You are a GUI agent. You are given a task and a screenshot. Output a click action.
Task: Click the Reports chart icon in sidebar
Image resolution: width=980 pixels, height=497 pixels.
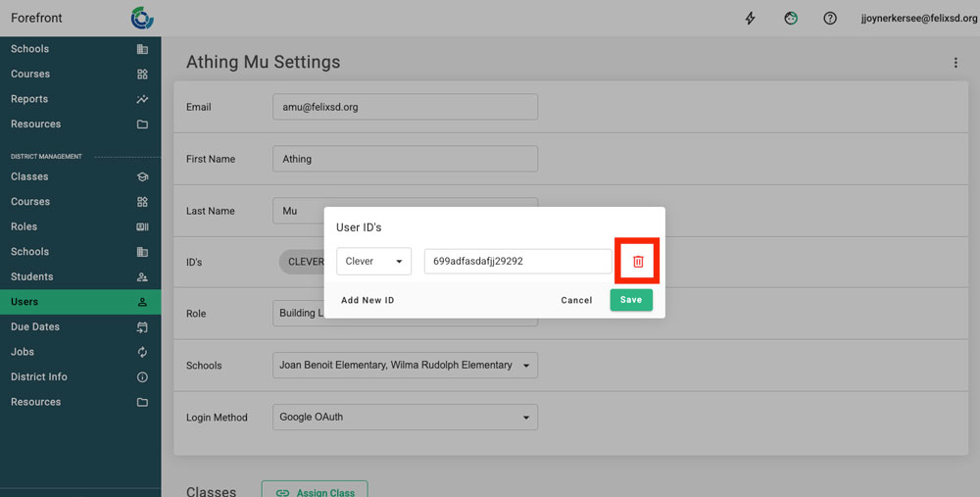pos(142,99)
